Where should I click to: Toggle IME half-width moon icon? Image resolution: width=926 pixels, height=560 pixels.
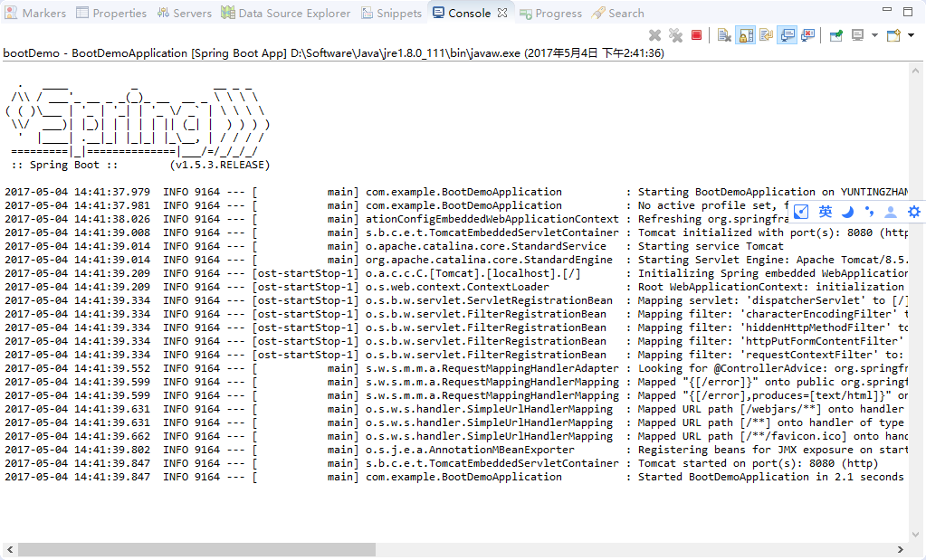[847, 212]
